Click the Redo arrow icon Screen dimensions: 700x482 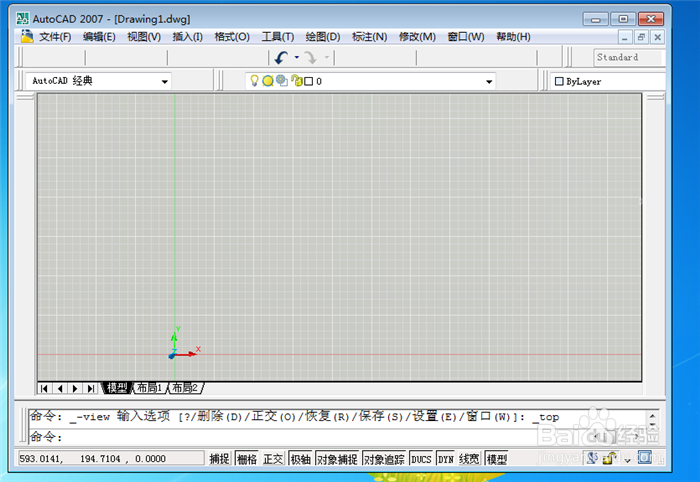coord(310,58)
